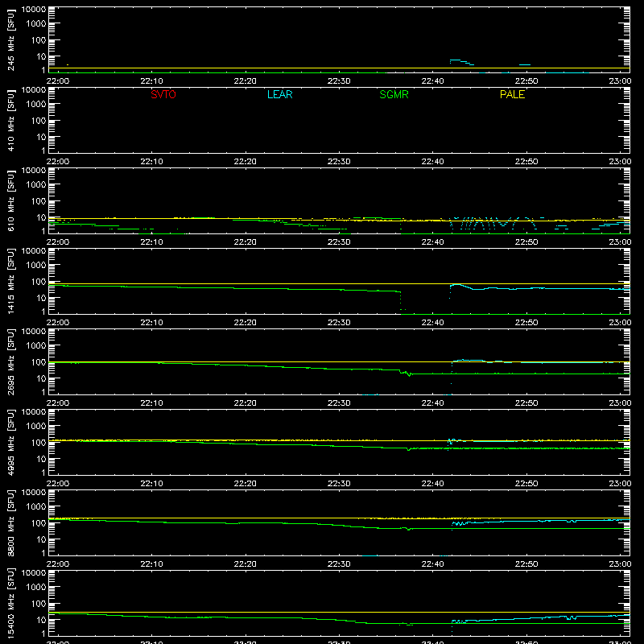The height and width of the screenshot is (644, 644).
Task: Click the green SGMR station label
Action: click(394, 94)
